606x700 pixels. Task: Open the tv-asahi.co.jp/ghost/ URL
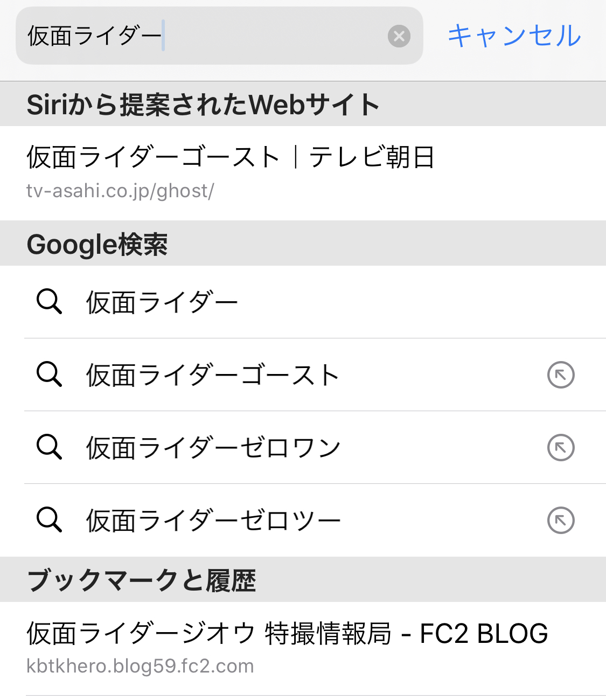tap(120, 191)
